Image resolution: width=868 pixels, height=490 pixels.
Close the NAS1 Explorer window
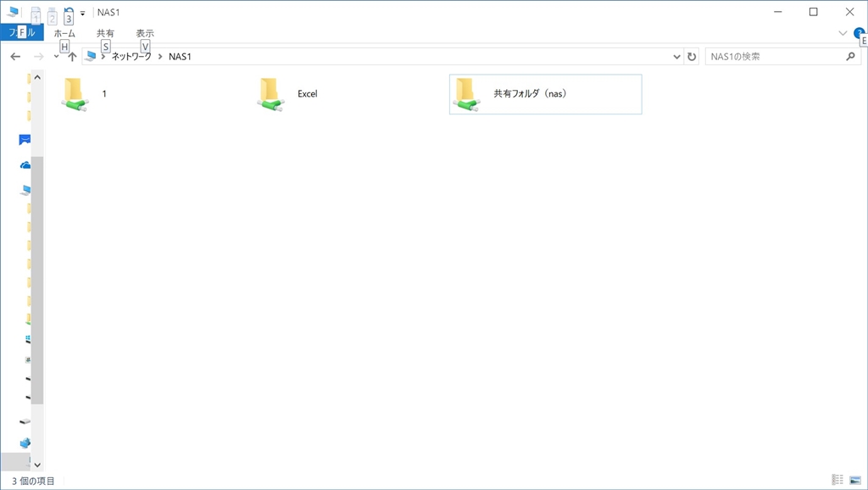pos(849,12)
